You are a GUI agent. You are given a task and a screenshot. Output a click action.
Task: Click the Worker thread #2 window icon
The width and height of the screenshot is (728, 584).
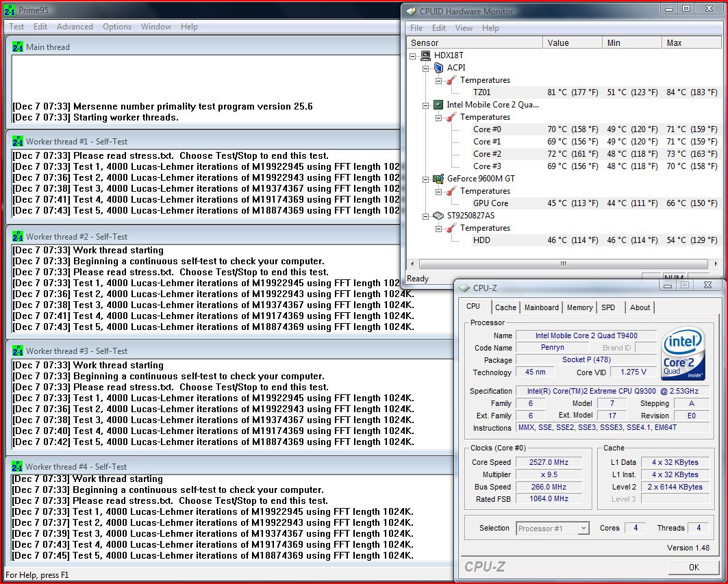tap(18, 236)
